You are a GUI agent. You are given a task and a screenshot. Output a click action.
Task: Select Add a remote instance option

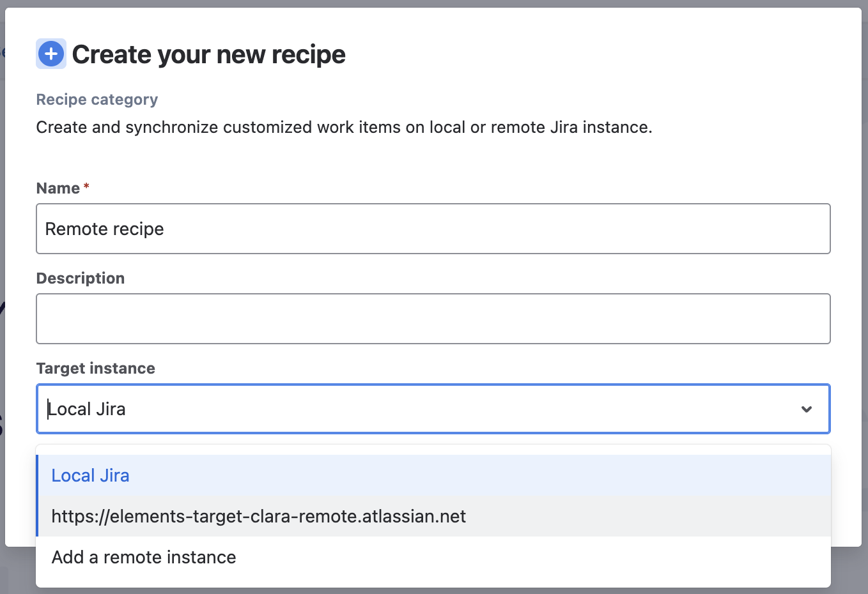point(433,557)
